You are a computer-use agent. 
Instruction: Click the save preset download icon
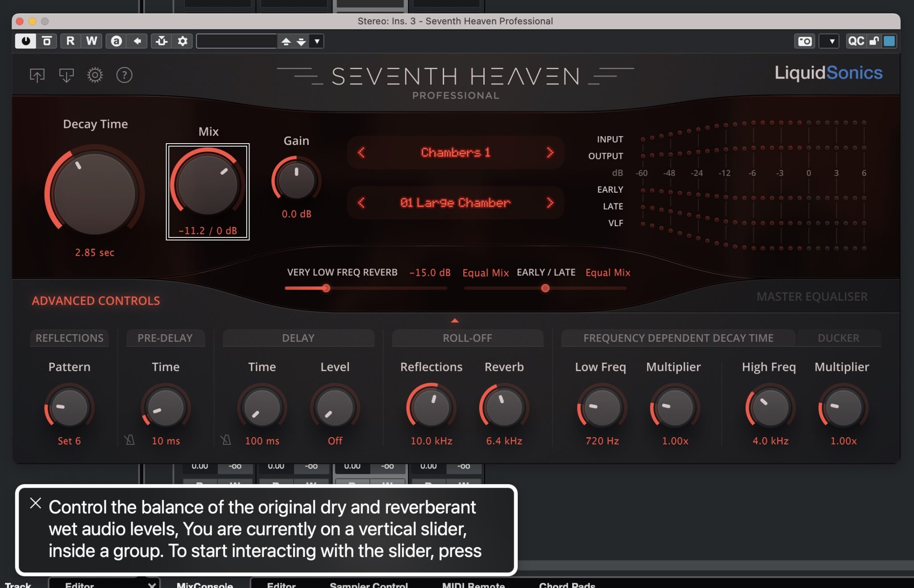(66, 75)
